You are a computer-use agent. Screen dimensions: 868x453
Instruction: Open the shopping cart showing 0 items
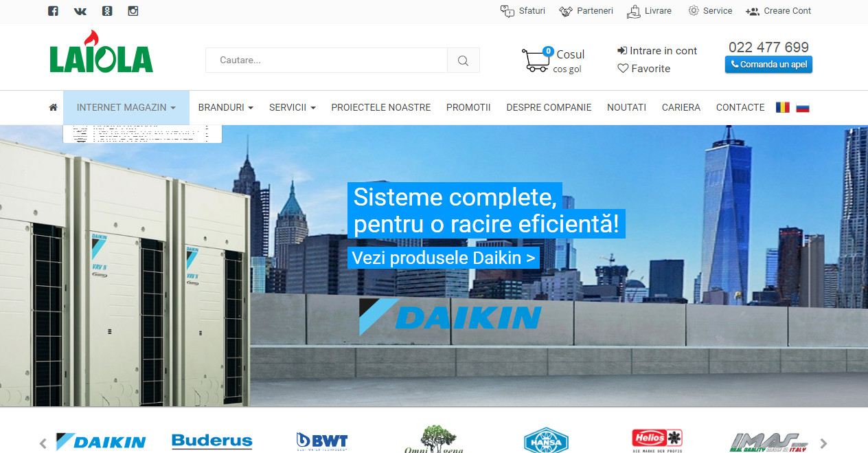coord(536,60)
